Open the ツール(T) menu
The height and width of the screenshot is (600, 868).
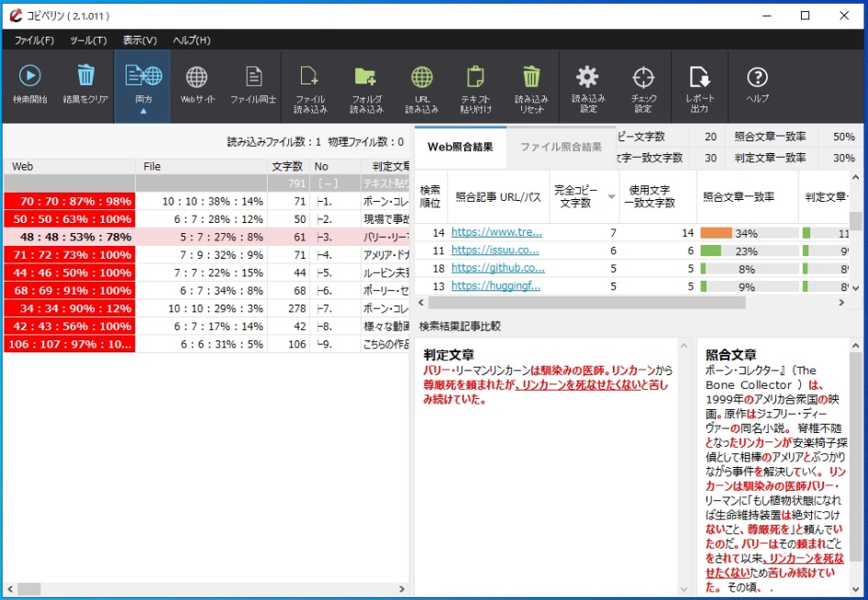(88, 39)
